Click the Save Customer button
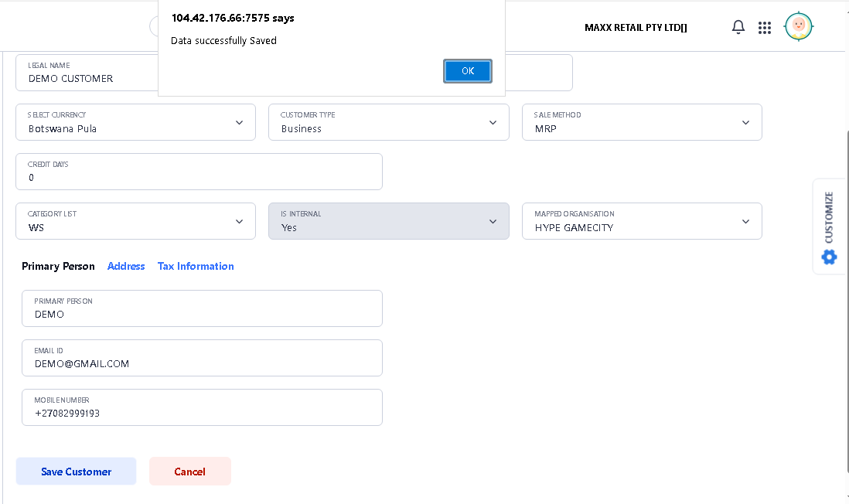The image size is (849, 504). [76, 472]
